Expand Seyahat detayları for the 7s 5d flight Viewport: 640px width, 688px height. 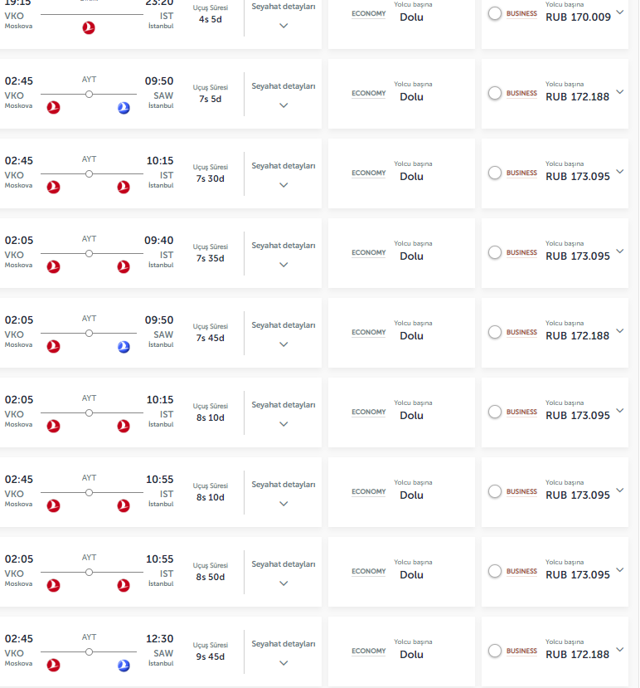coord(283,105)
